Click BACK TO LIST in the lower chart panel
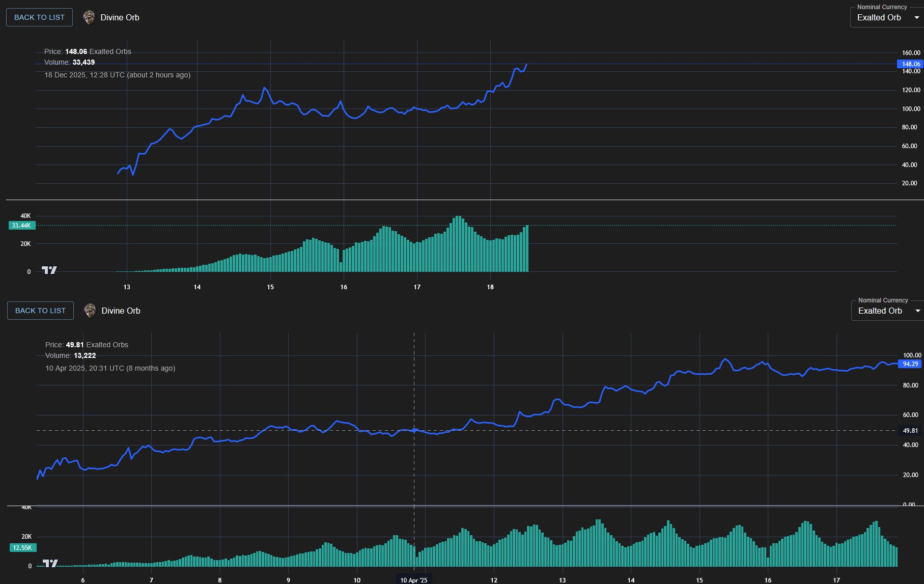This screenshot has width=924, height=584. (x=40, y=311)
